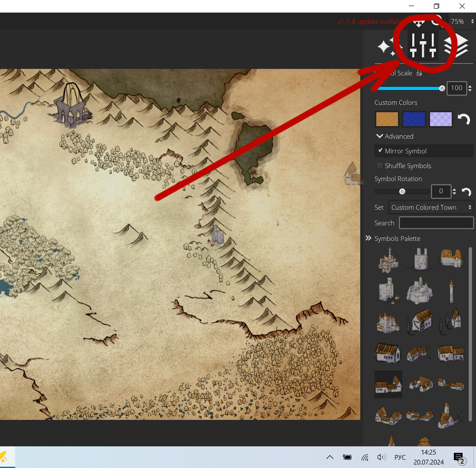Click the small icon beside Symbol Scale

point(419,73)
